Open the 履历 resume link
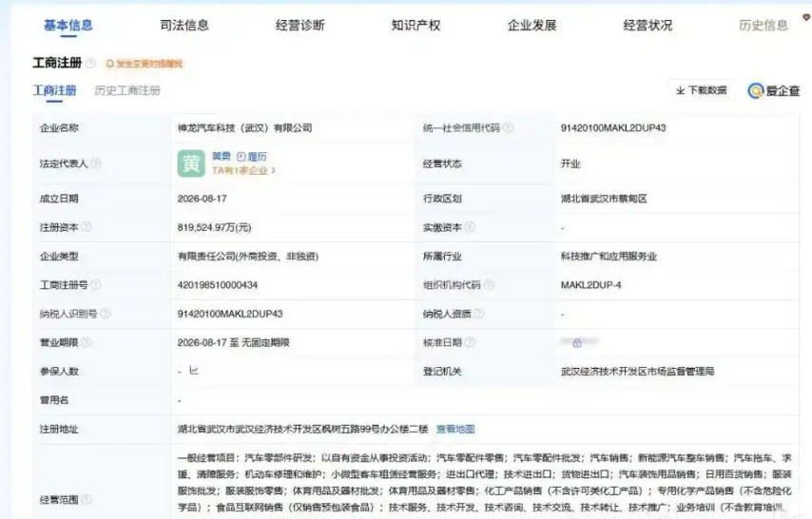This screenshot has height=519, width=812. point(257,157)
